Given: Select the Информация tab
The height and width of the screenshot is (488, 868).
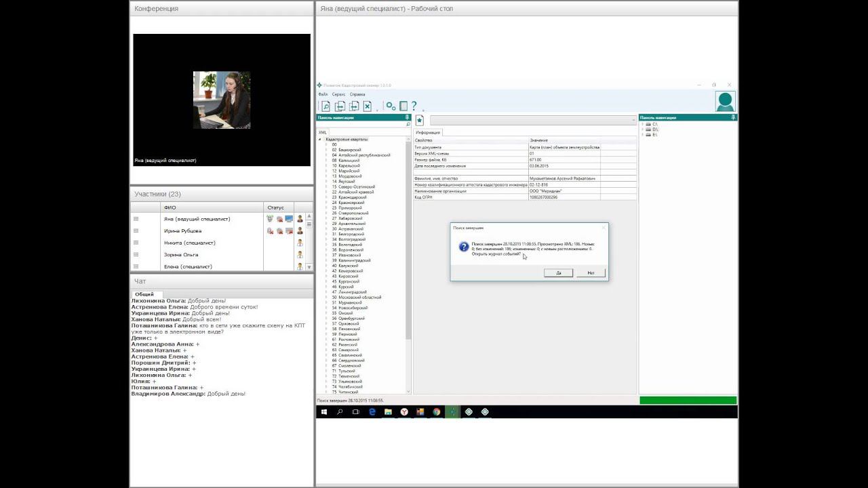Looking at the screenshot, I should 428,132.
